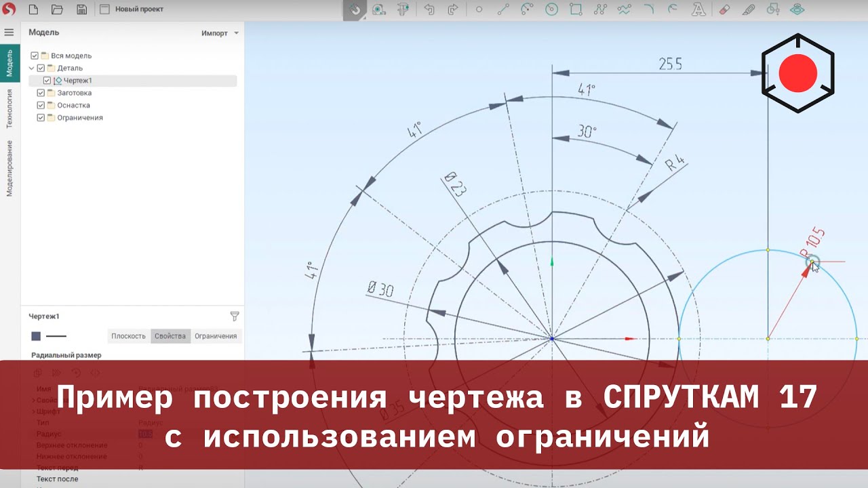Click the R4 radius dimension label

pos(675,164)
